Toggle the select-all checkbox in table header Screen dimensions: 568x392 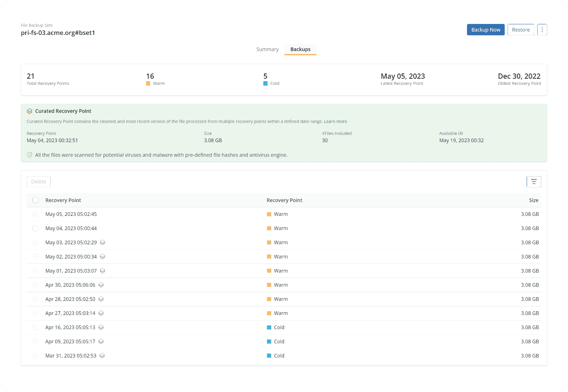click(x=36, y=200)
